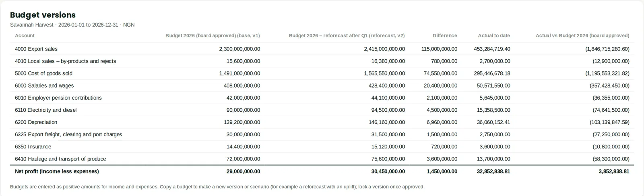
Task: Select the Budget 2026 (board approved) column header
Action: (x=213, y=35)
